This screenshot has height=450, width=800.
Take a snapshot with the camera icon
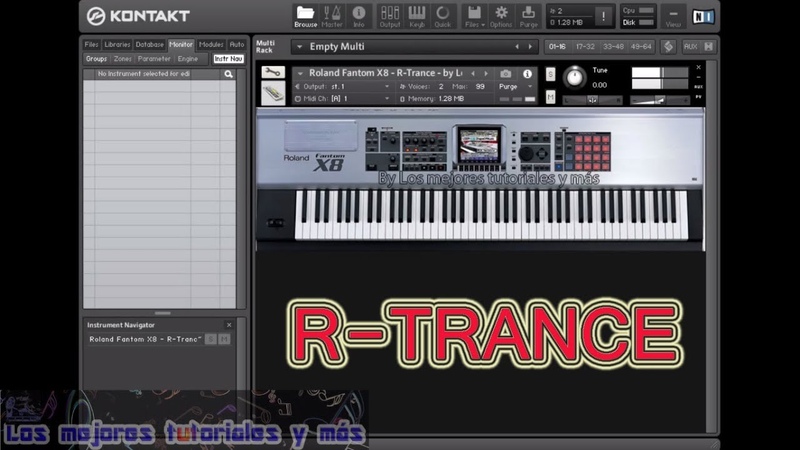coord(505,73)
